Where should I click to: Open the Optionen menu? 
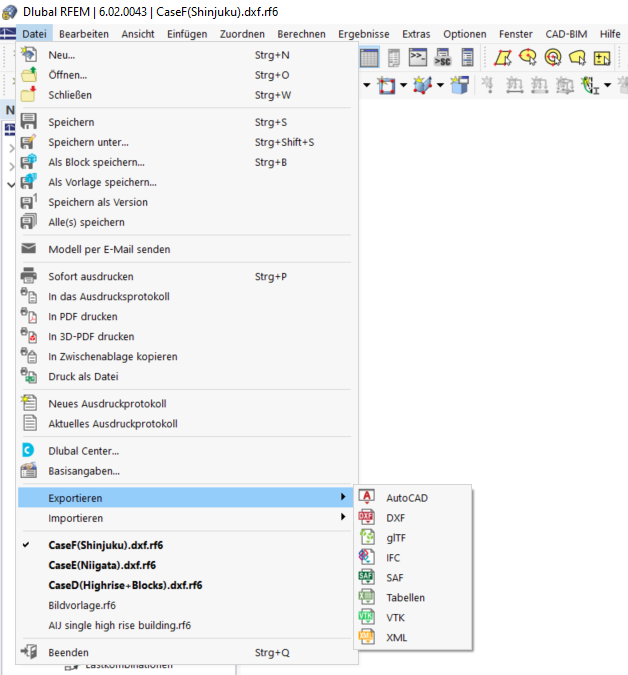tap(465, 34)
